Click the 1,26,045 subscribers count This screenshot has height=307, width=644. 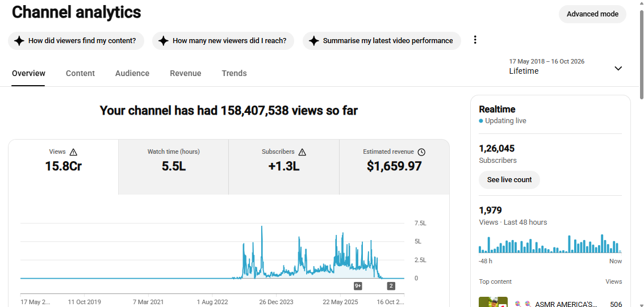pos(496,148)
